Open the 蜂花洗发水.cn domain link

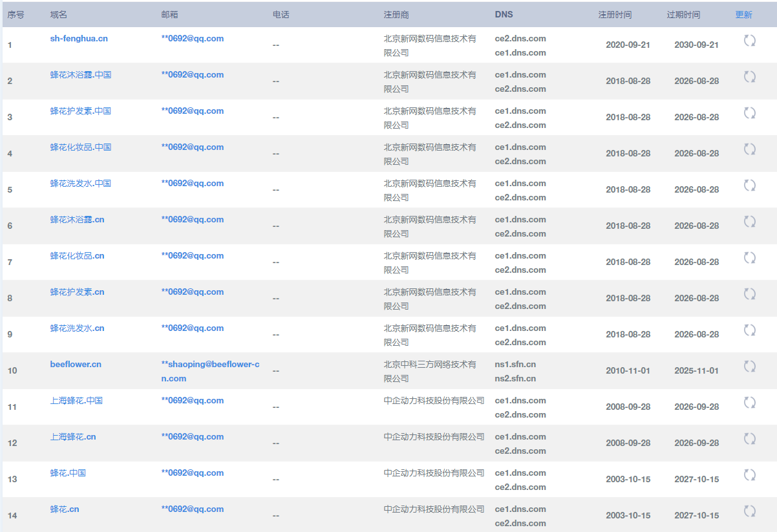[77, 328]
